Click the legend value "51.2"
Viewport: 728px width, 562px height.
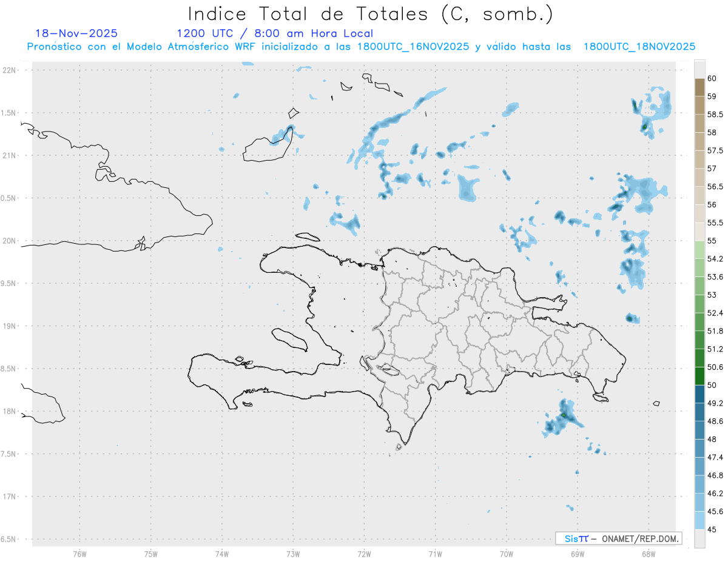715,349
